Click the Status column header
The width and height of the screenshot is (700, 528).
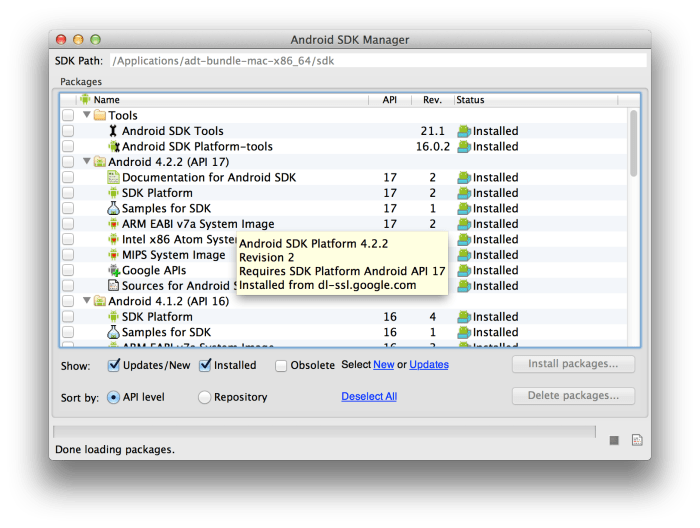[x=536, y=100]
